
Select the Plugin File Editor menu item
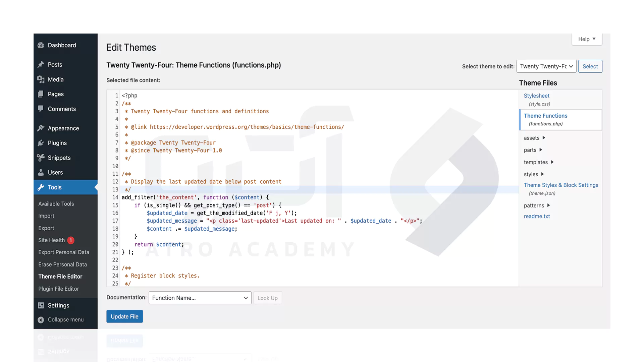click(x=59, y=289)
